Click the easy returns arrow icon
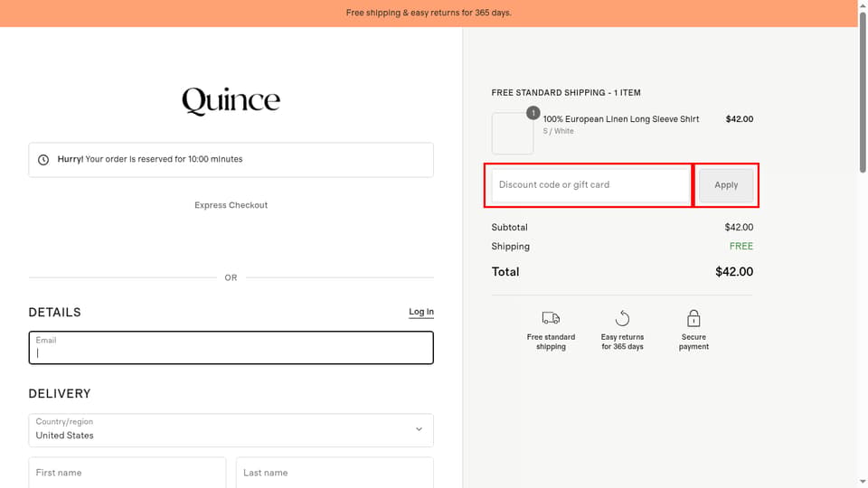 [x=622, y=318]
